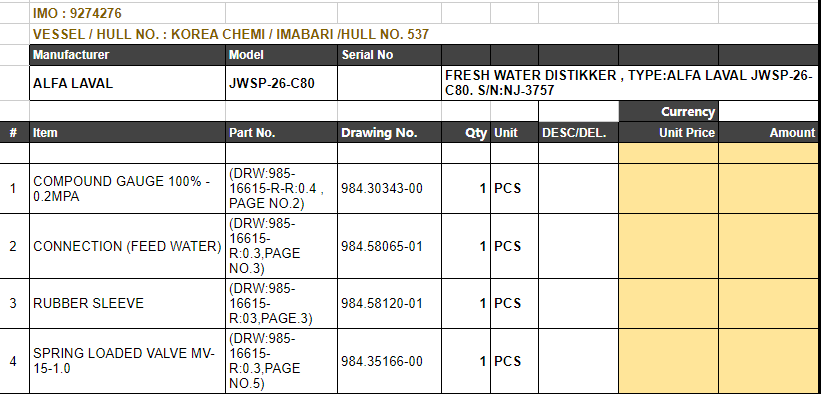Click drawing number 984.30343-00 cell

(389, 188)
